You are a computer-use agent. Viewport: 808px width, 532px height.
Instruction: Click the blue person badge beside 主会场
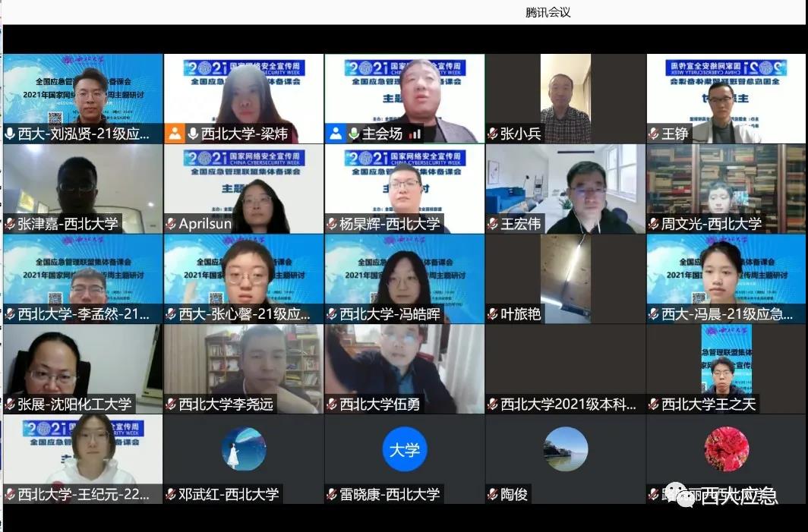[336, 134]
